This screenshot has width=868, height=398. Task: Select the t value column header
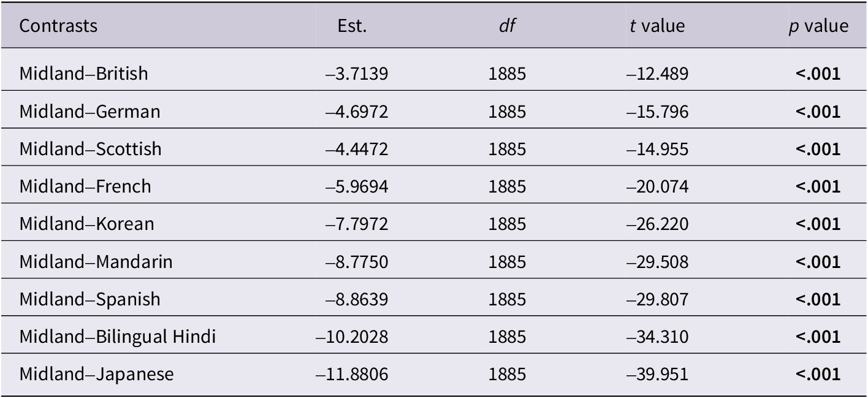click(x=657, y=26)
